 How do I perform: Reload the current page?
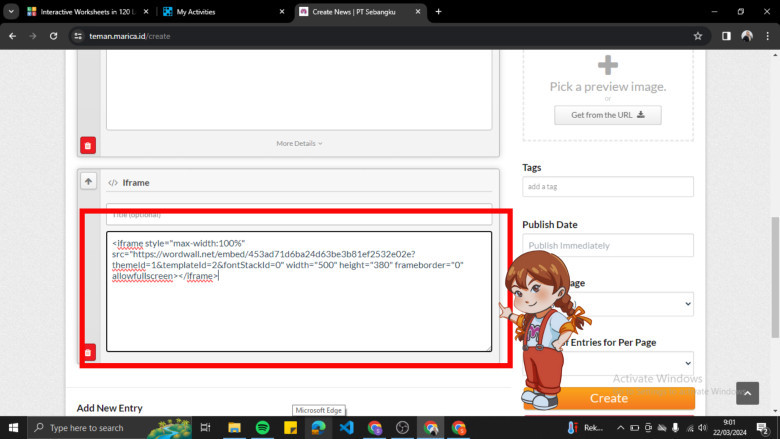click(x=53, y=36)
